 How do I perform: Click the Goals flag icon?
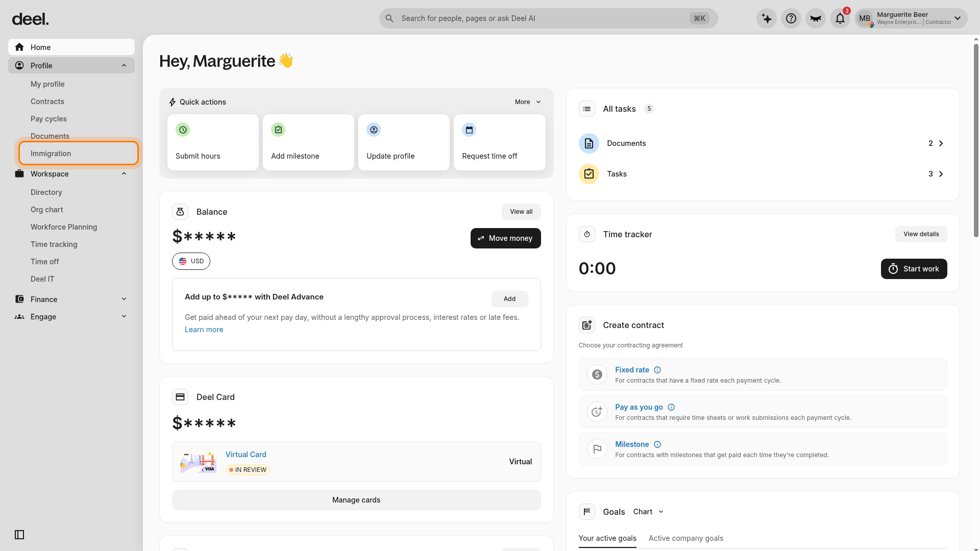(x=587, y=512)
